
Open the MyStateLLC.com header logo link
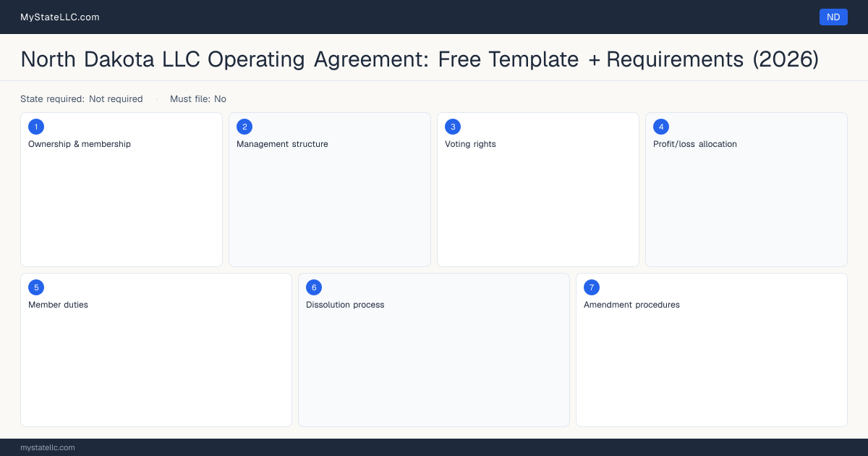[60, 17]
